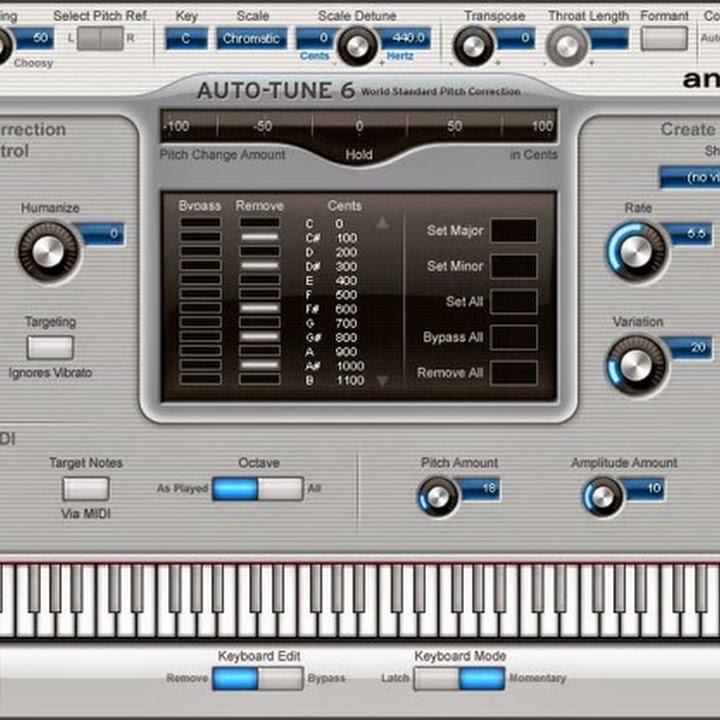Click Hold on pitch change meter
Viewport: 720px width, 720px height.
pos(359,154)
